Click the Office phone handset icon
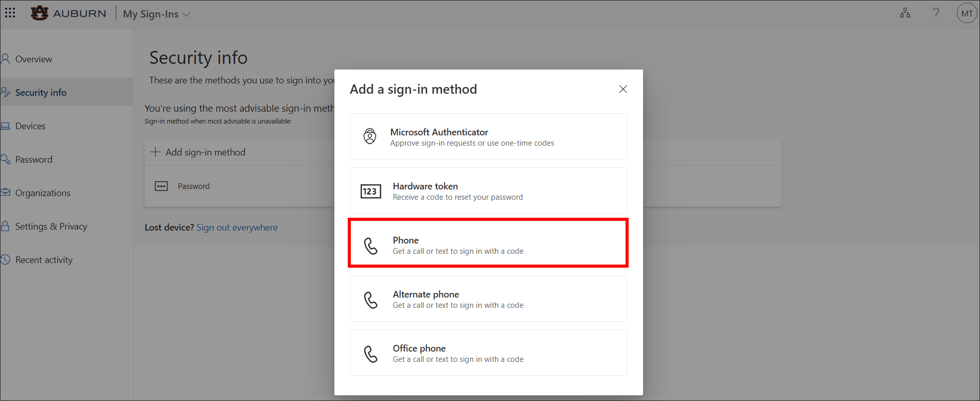Viewport: 980px width, 401px height. (x=370, y=354)
